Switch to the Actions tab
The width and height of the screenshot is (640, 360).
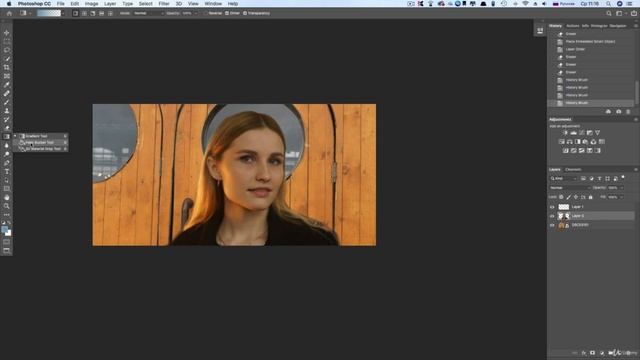coord(573,26)
